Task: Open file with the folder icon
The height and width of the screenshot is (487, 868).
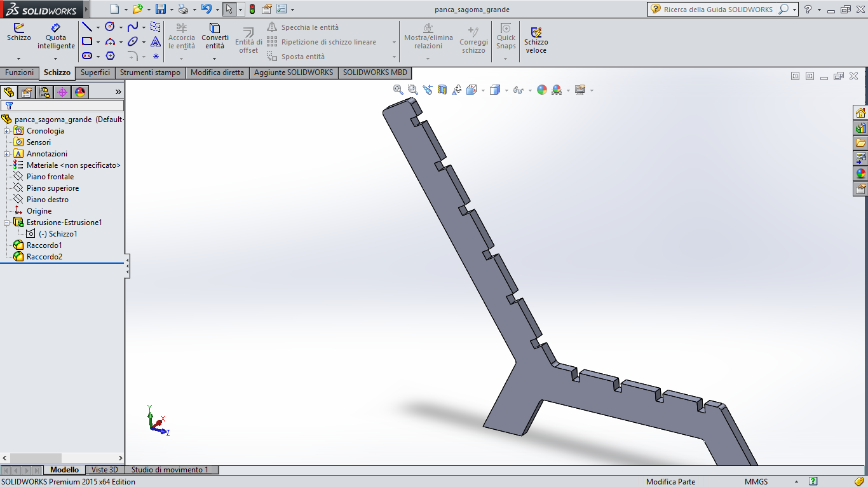Action: [137, 9]
